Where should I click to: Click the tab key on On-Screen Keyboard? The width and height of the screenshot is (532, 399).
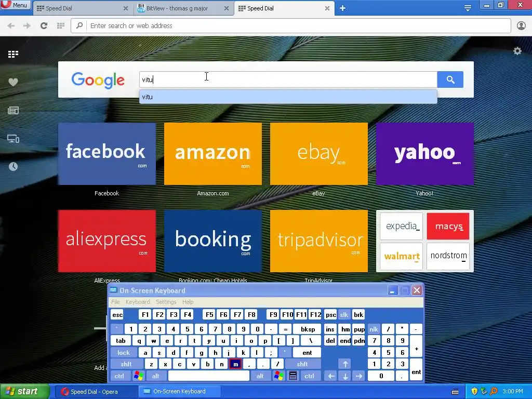[x=121, y=341]
